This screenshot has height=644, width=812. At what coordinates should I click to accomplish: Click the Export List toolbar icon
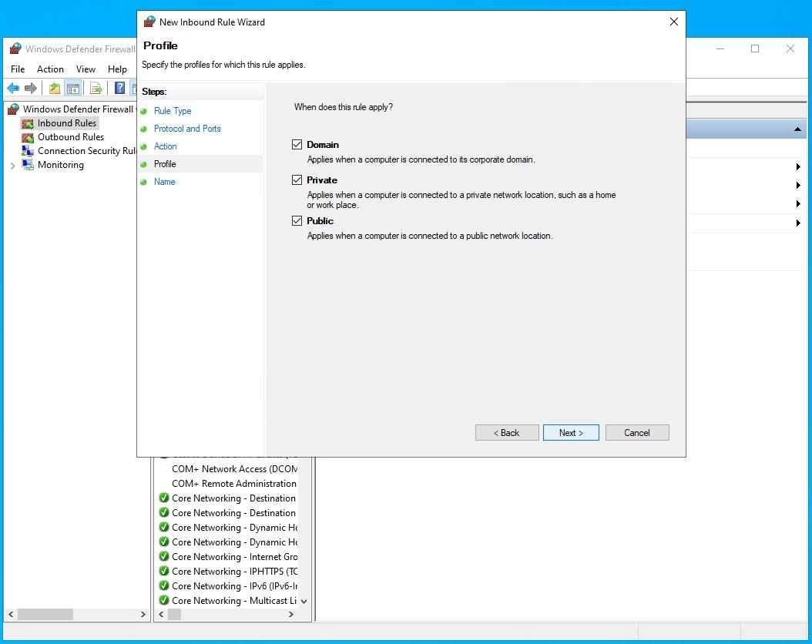[96, 88]
